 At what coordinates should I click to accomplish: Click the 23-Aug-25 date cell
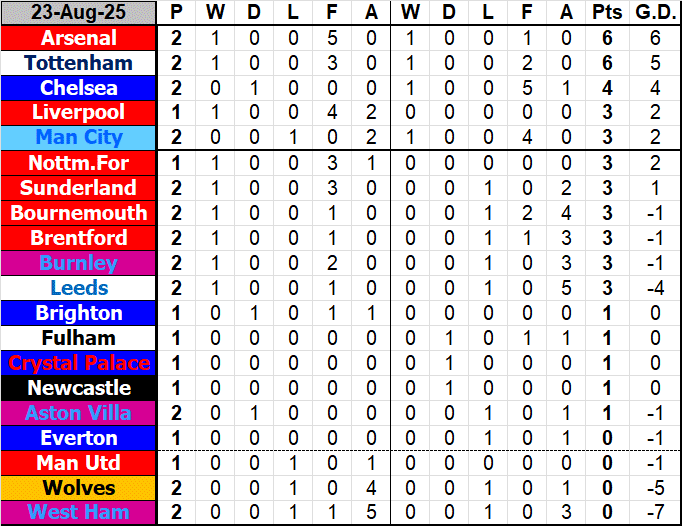[x=79, y=13]
